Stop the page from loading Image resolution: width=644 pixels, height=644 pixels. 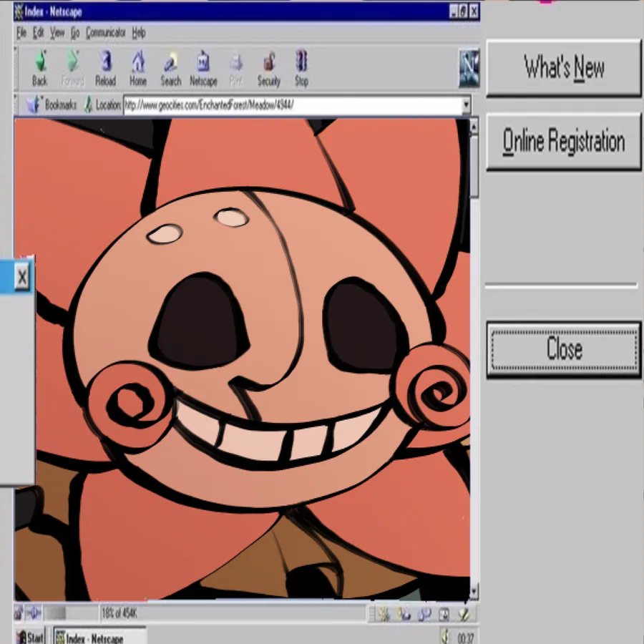click(x=301, y=68)
